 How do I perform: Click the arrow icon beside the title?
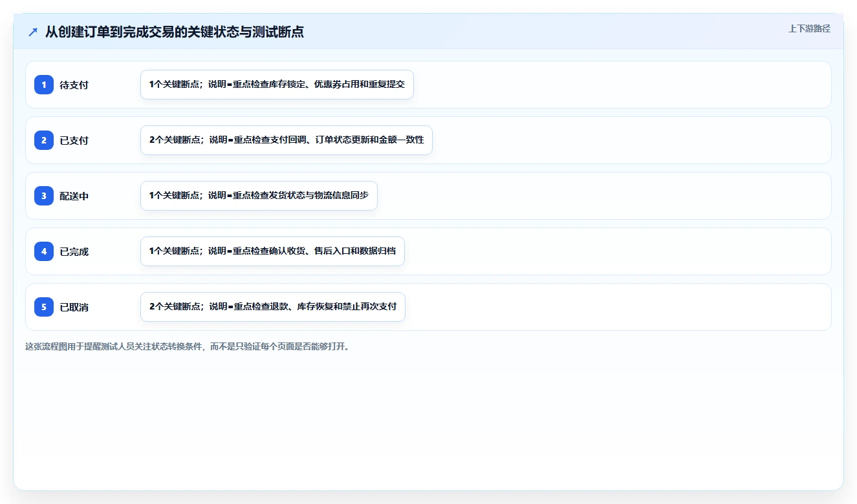[x=33, y=32]
